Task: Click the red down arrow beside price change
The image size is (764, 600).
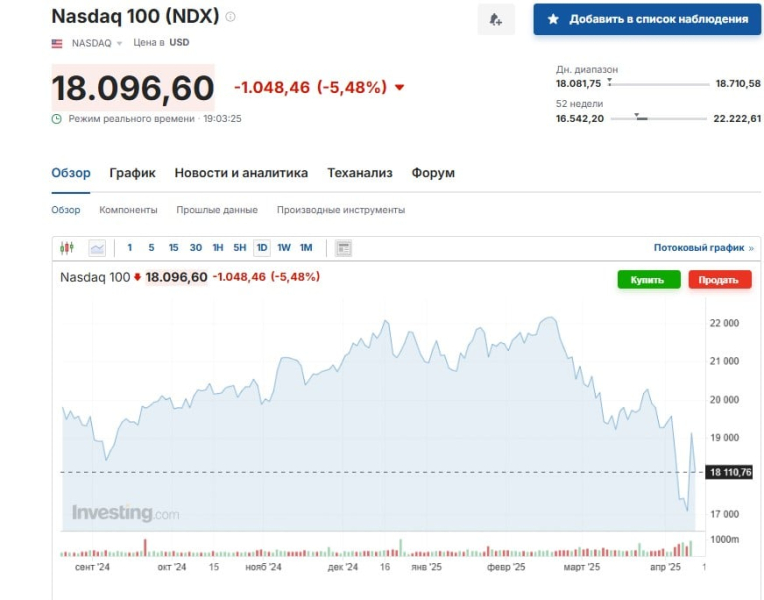Action: click(400, 87)
